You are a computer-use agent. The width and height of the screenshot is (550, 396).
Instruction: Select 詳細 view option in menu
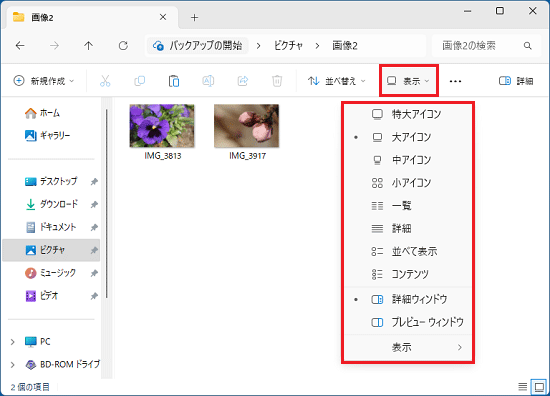408,229
